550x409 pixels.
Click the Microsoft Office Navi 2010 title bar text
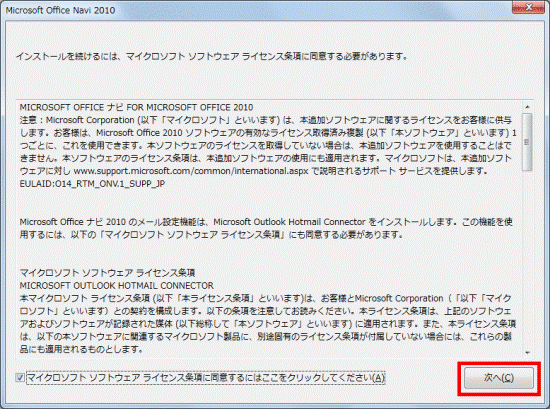[x=60, y=10]
